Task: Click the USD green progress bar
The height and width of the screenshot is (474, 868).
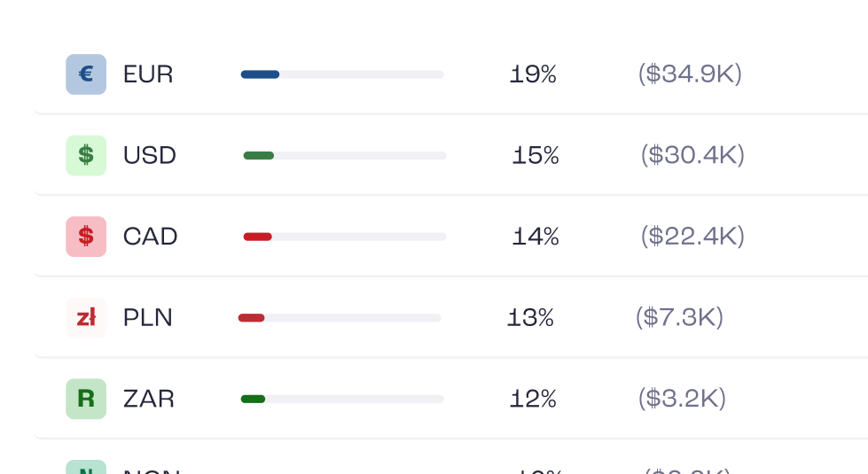Action: (345, 155)
